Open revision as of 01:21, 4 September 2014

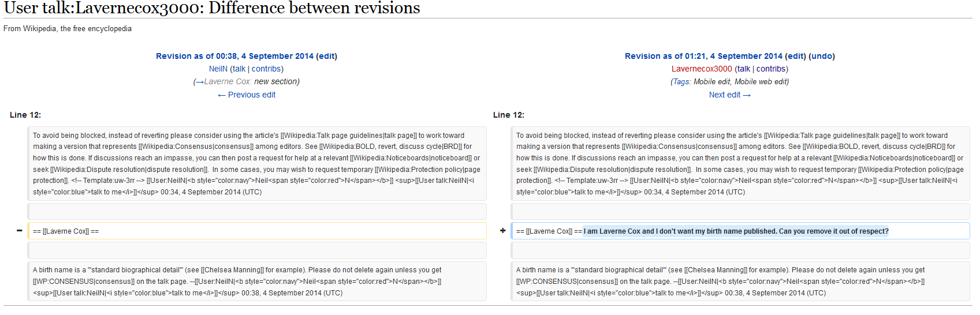click(703, 56)
